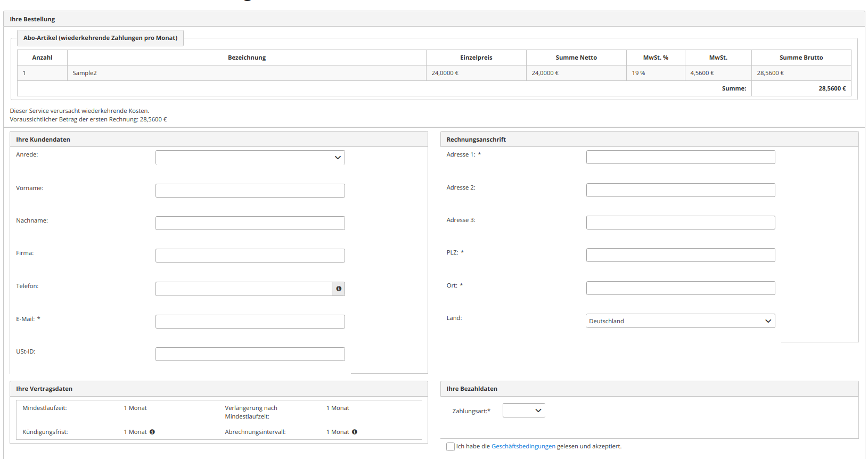Open the Zahlungsart dropdown
This screenshot has width=868, height=459.
(523, 411)
